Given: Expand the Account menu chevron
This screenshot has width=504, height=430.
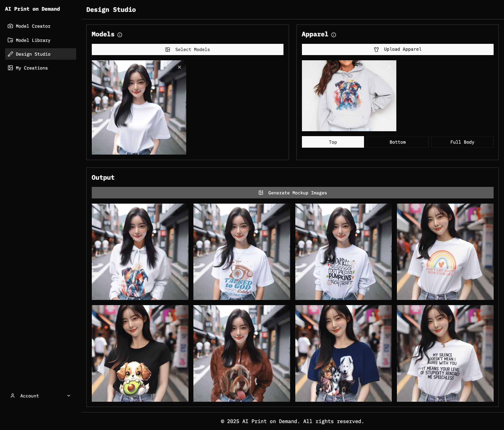Looking at the screenshot, I should coord(69,396).
